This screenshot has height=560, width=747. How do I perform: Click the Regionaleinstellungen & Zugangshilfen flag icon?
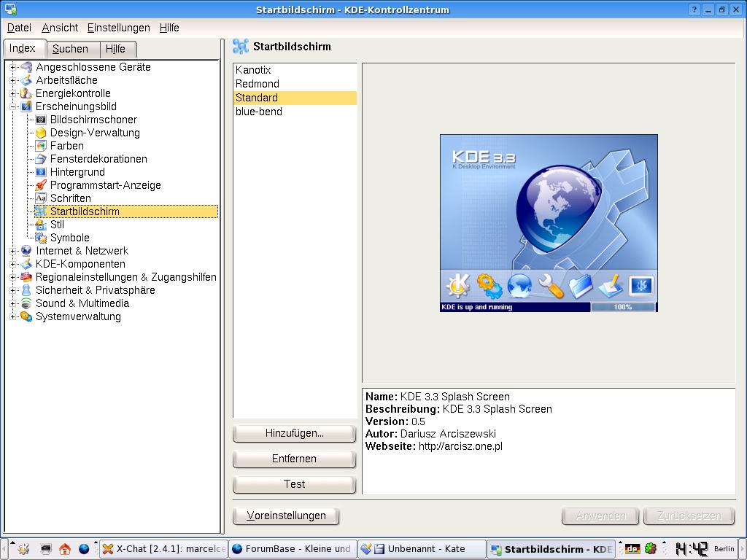point(26,277)
